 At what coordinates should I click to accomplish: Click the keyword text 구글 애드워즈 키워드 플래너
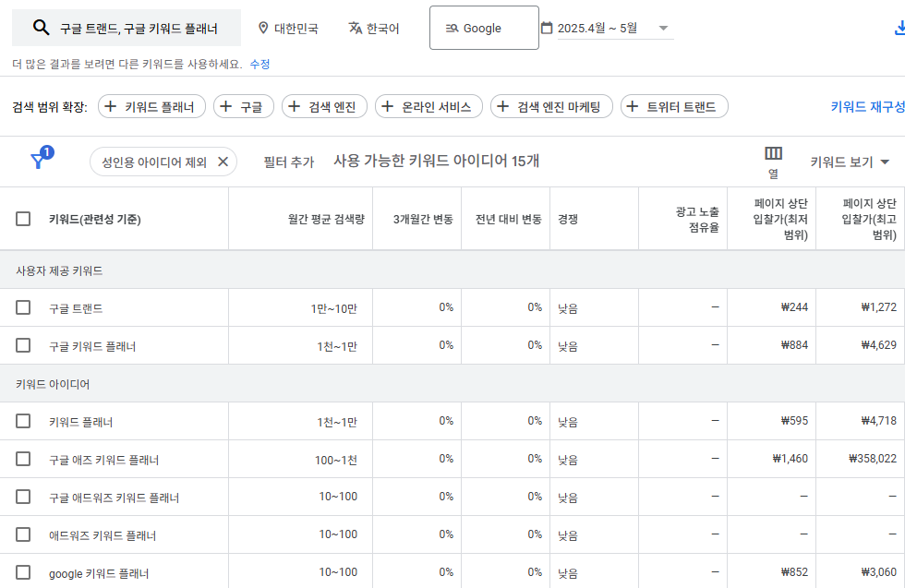coord(114,498)
